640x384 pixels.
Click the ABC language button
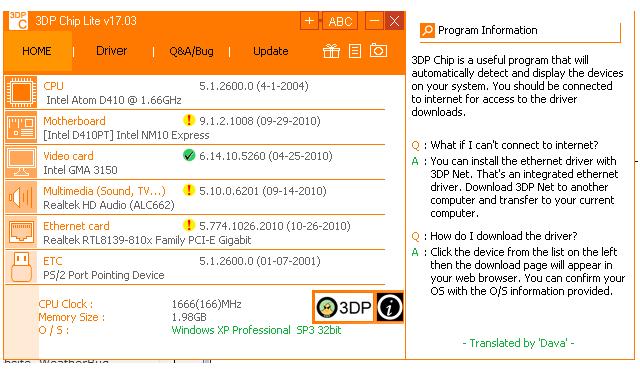coord(340,21)
